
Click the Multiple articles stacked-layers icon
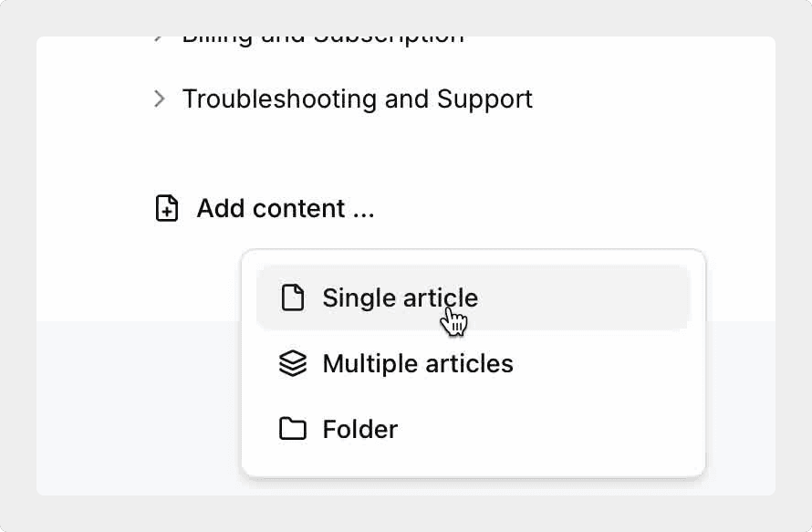pos(292,364)
